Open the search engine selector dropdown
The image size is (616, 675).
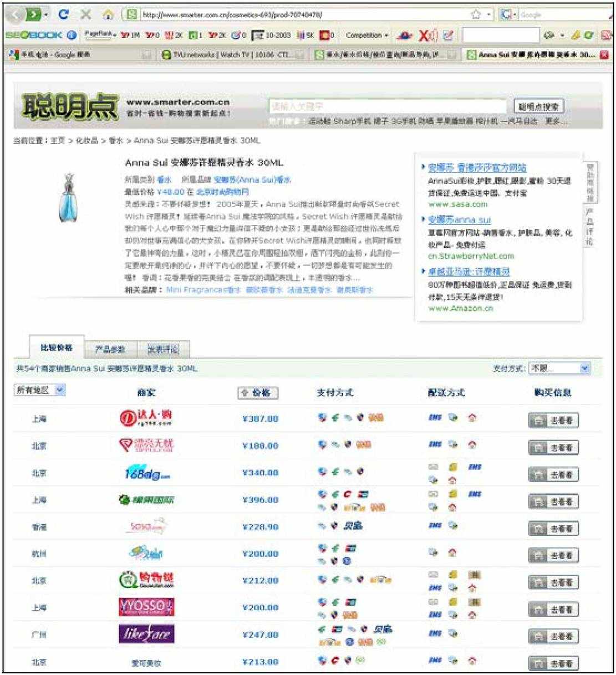pos(509,15)
